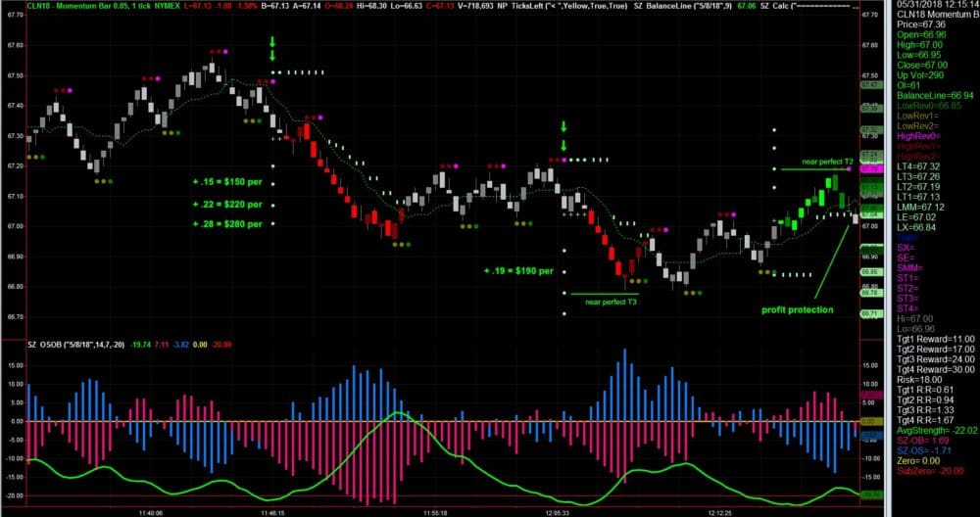Click the '+ .19 = $190 per' annotation
The width and height of the screenshot is (980, 517).
pyautogui.click(x=518, y=271)
